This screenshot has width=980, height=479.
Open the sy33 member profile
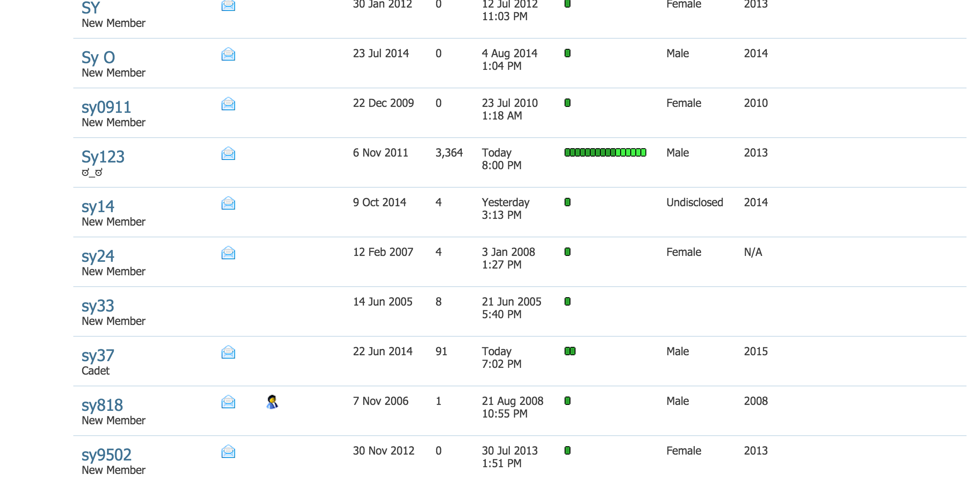pyautogui.click(x=98, y=306)
